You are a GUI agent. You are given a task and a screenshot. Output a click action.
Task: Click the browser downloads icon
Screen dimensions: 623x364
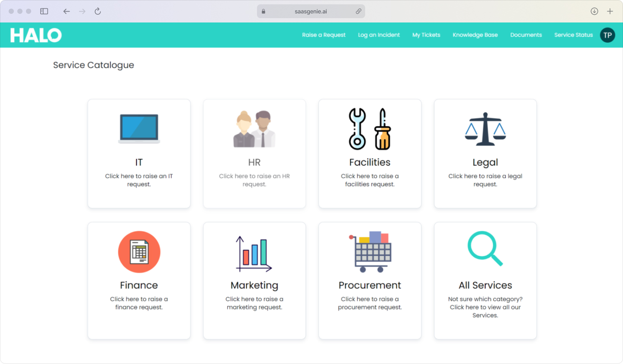coord(594,11)
